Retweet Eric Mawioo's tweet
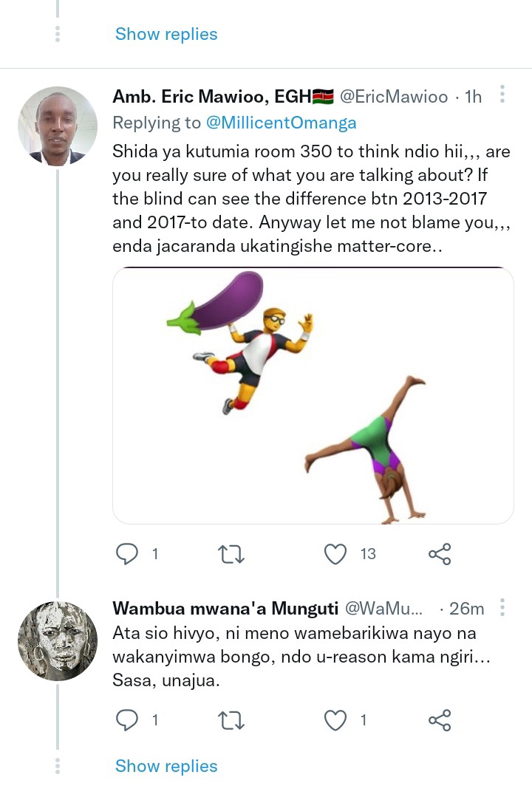The width and height of the screenshot is (532, 800). click(x=231, y=553)
